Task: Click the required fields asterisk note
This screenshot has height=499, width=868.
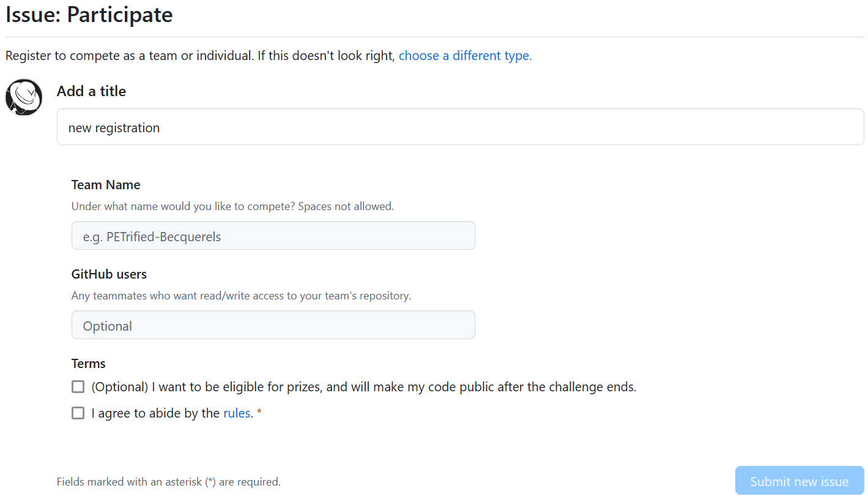Action: 169,482
